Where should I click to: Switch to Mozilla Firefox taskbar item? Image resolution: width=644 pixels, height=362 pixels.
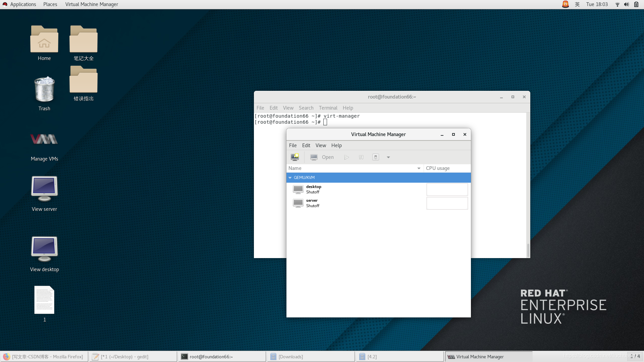(44, 357)
